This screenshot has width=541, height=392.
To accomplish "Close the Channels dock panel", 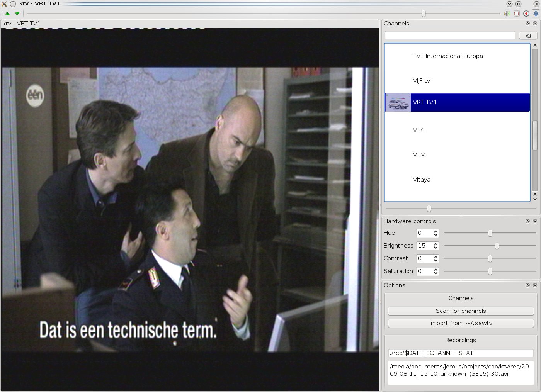I will [535, 23].
